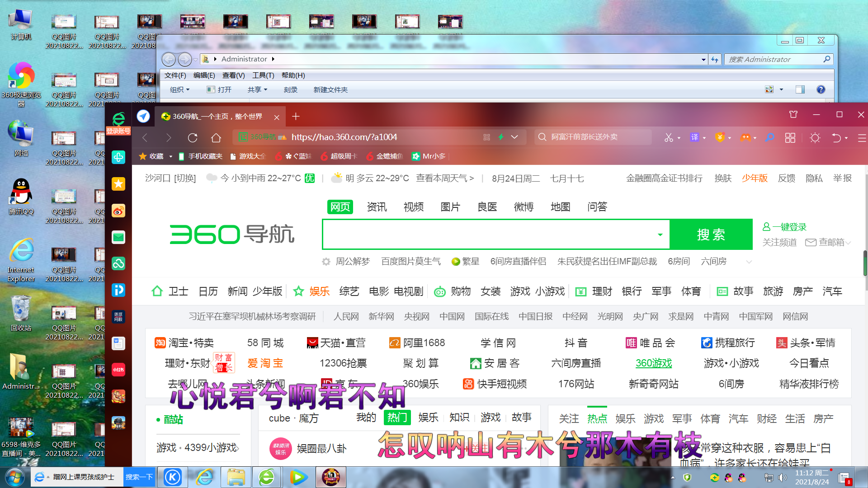Open 组织 dropdown in Explorer window

click(179, 89)
